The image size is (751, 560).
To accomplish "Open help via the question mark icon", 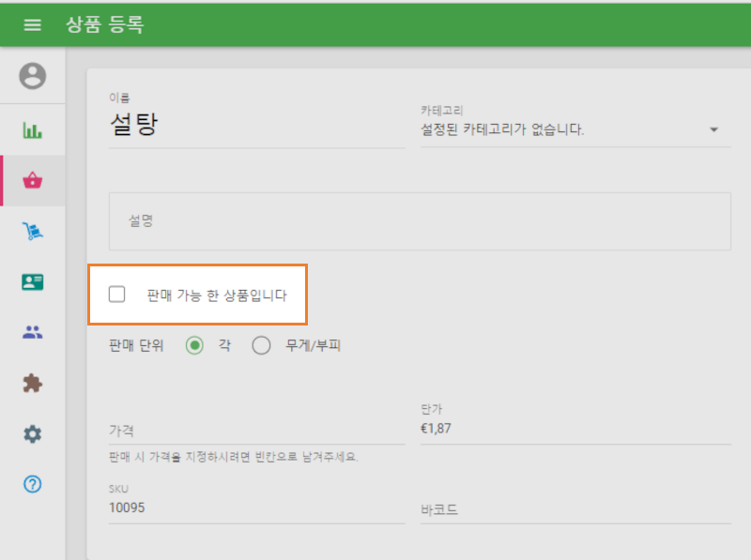I will [33, 484].
